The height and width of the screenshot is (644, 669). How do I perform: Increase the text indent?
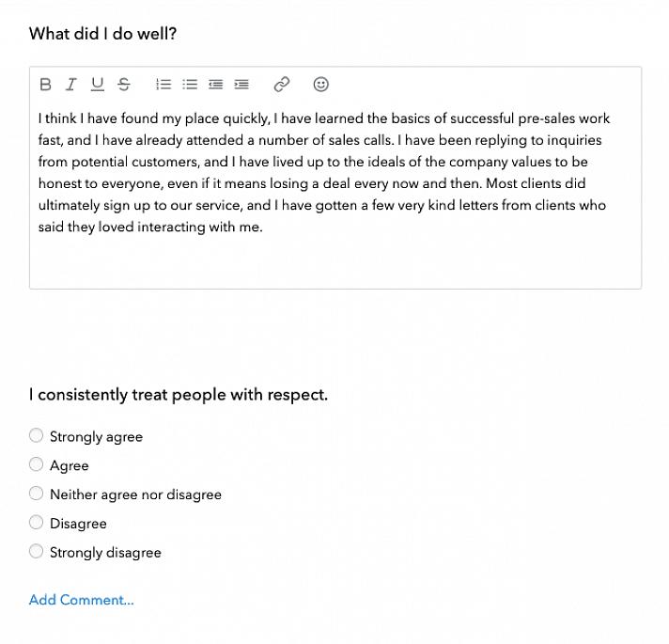[x=241, y=85]
